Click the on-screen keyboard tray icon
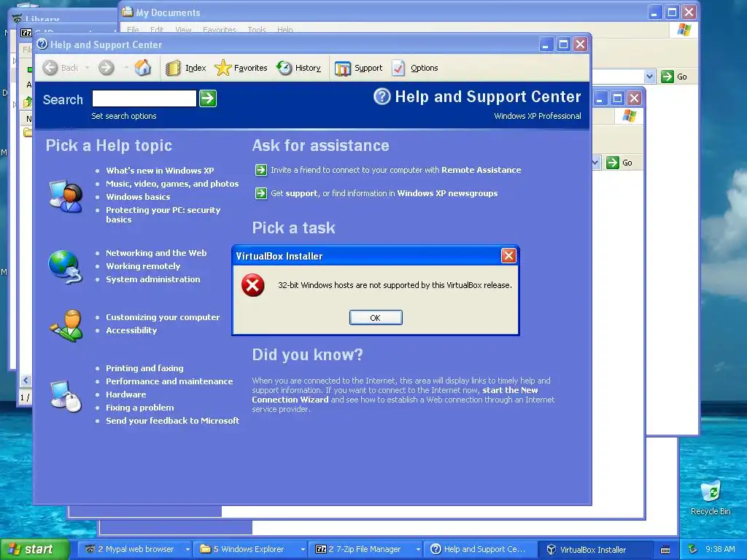747x560 pixels. click(x=665, y=550)
